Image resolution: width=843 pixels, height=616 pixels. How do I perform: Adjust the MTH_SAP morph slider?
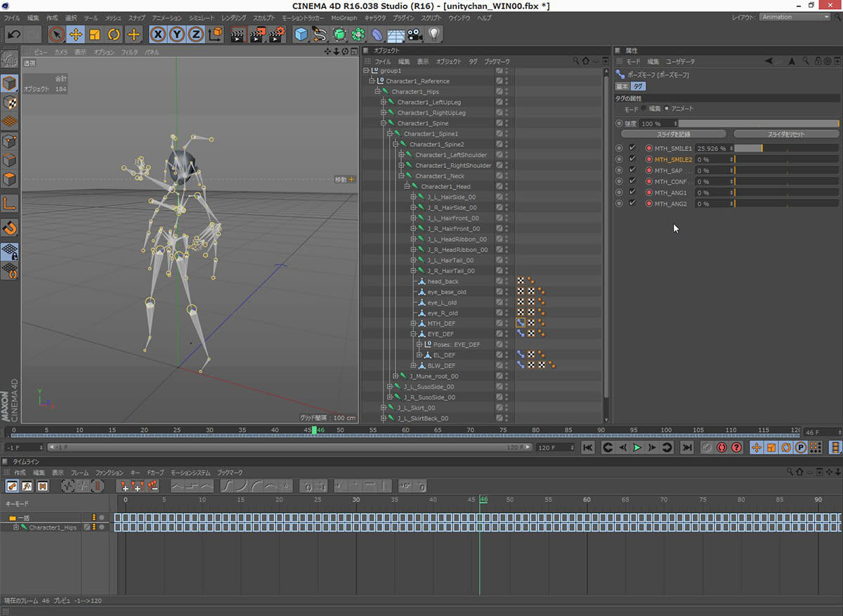(787, 170)
